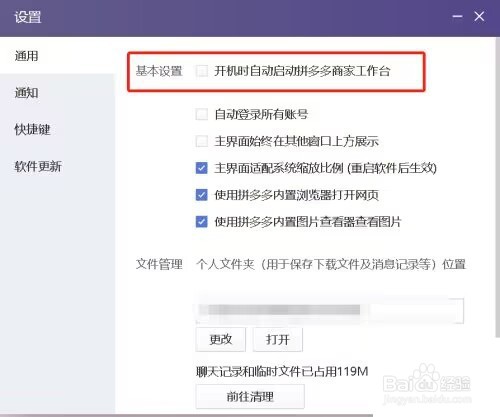This screenshot has height=417, width=500.
Task: Enable 开机时自动启动拼多多商家工作台 checkbox
Action: (x=202, y=71)
